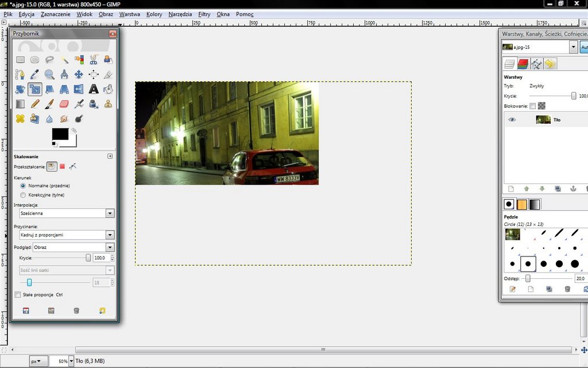Adjust Krycie opacity slider in tool options
Image resolution: width=588 pixels, height=368 pixels.
pos(61,258)
